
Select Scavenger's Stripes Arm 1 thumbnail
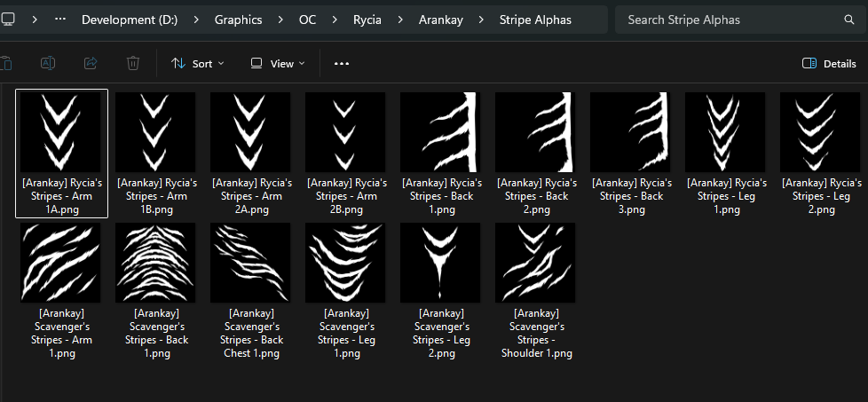(60, 263)
